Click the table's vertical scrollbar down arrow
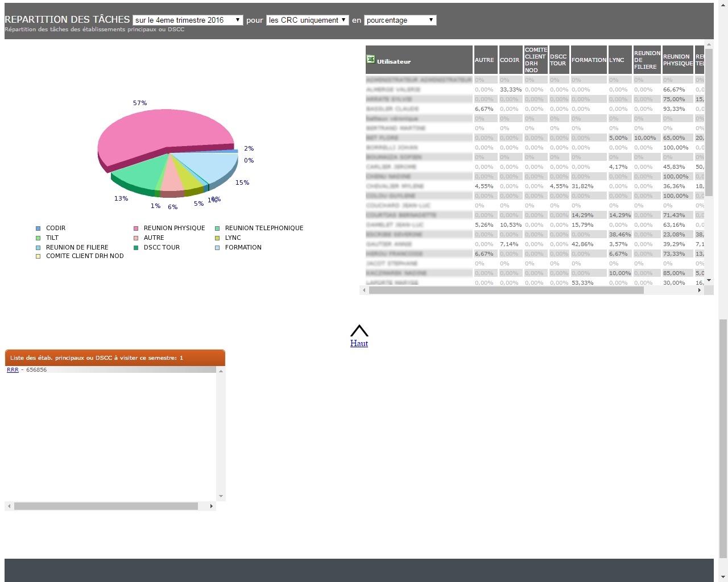Screen dimensions: 728x582 (x=709, y=280)
